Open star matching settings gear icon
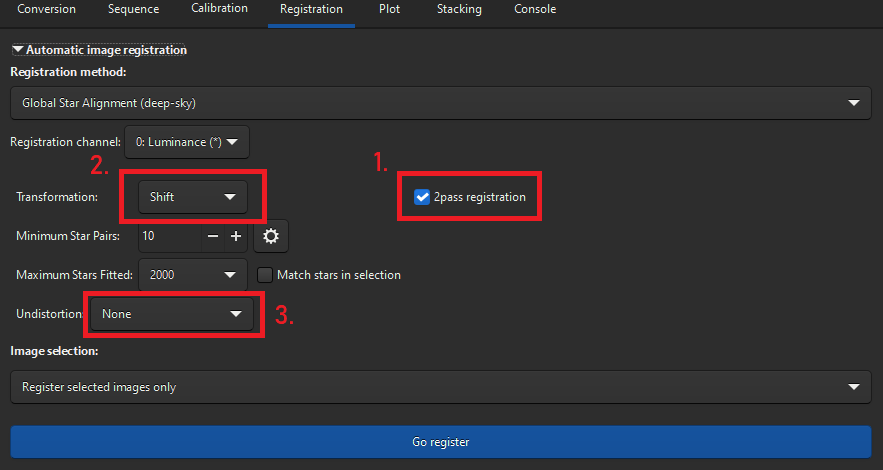 [271, 236]
